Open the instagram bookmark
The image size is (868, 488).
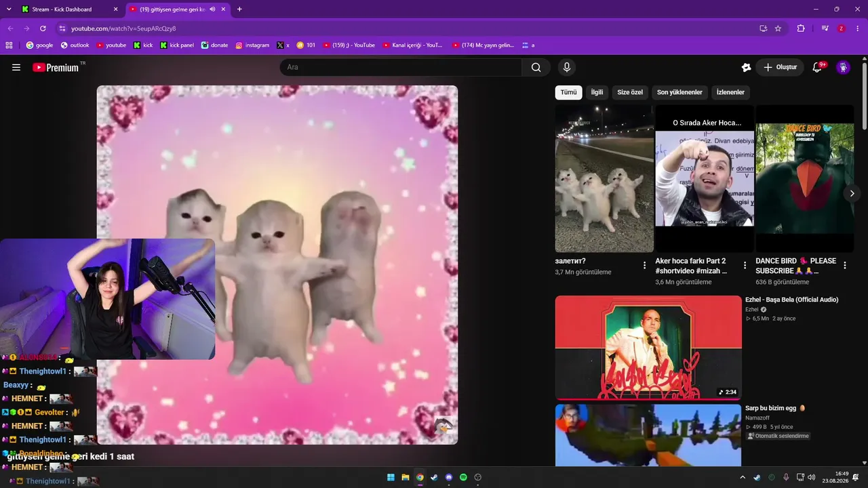[252, 45]
